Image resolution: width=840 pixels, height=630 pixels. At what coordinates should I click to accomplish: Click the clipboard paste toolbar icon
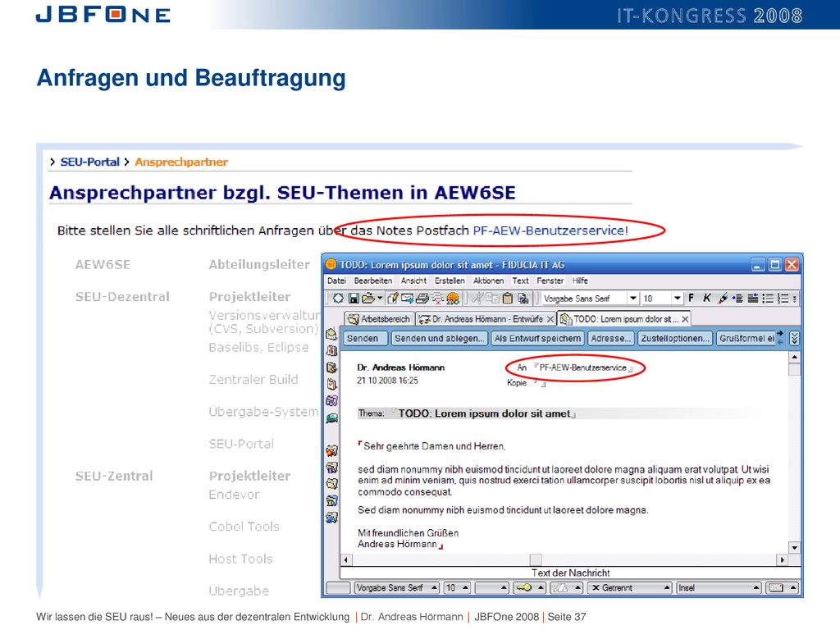point(507,299)
